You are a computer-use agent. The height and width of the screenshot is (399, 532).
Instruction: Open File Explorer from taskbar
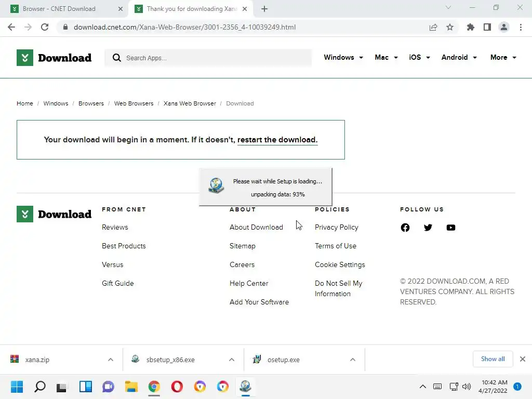coord(131,387)
